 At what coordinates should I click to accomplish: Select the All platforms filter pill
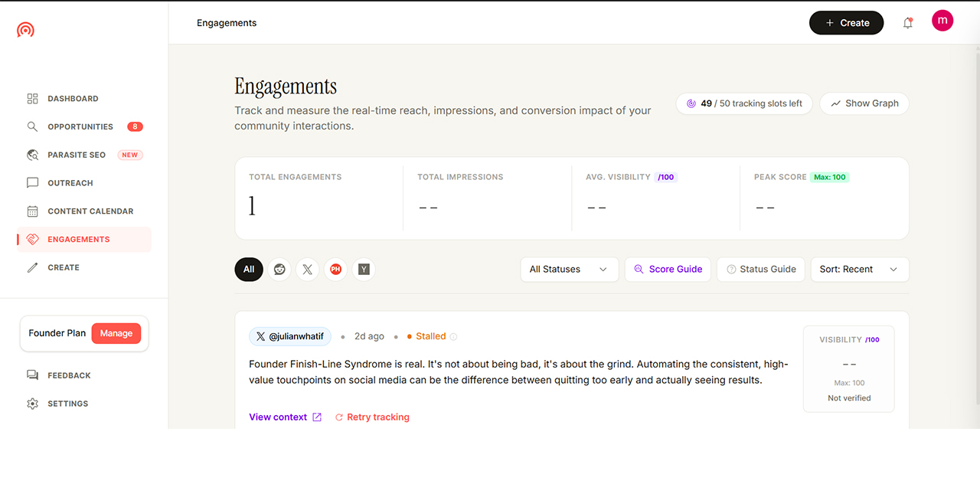click(249, 270)
